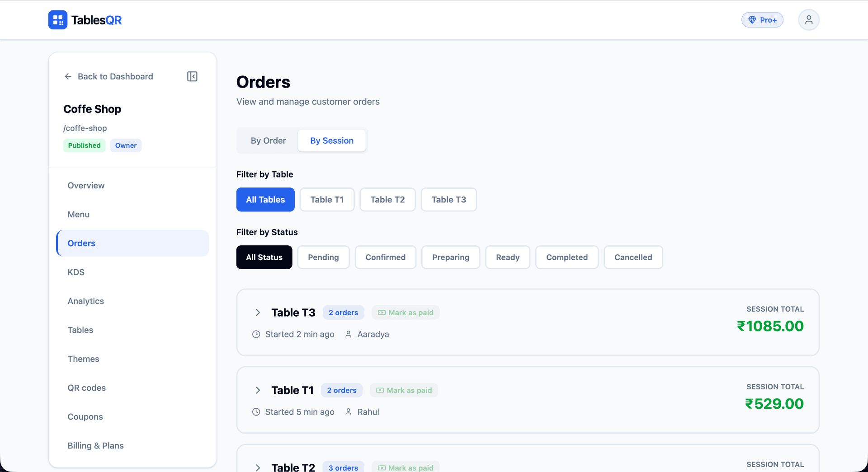Open QR codes in the sidebar
Image resolution: width=868 pixels, height=472 pixels.
coord(132,388)
